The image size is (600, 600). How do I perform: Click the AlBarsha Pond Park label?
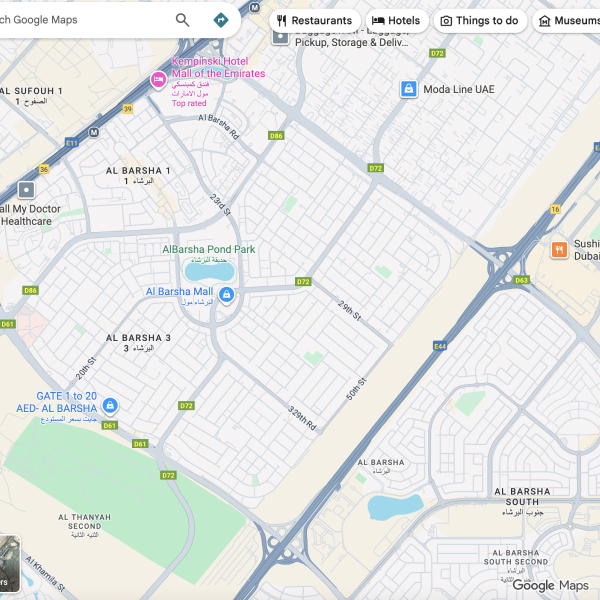point(209,249)
